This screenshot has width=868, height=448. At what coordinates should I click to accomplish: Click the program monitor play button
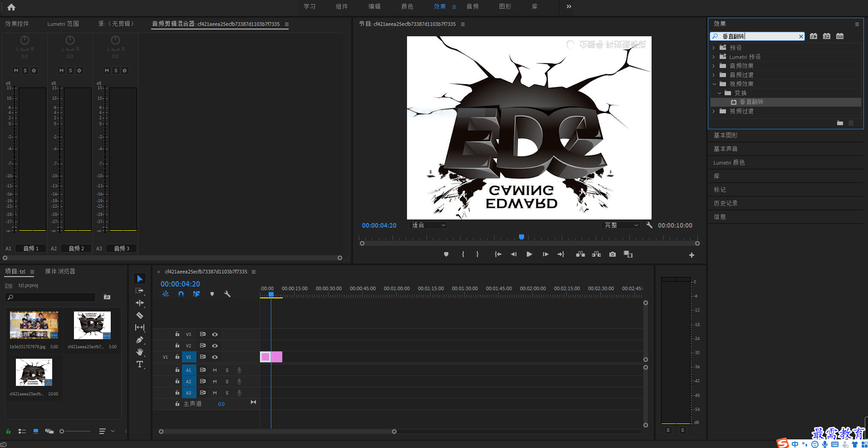pos(529,254)
